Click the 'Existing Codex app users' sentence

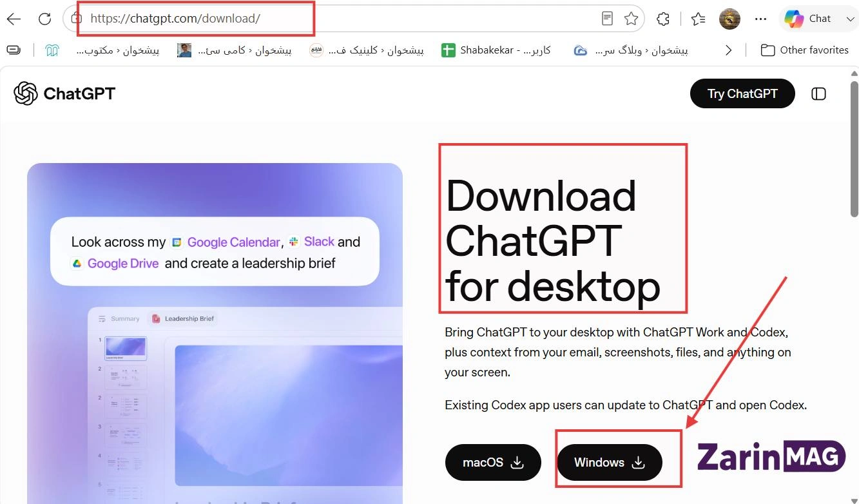coord(626,405)
